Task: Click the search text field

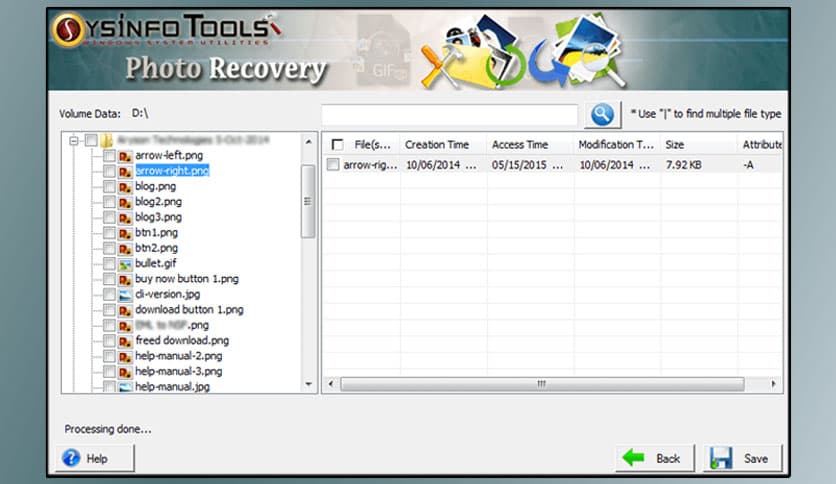Action: click(x=449, y=115)
